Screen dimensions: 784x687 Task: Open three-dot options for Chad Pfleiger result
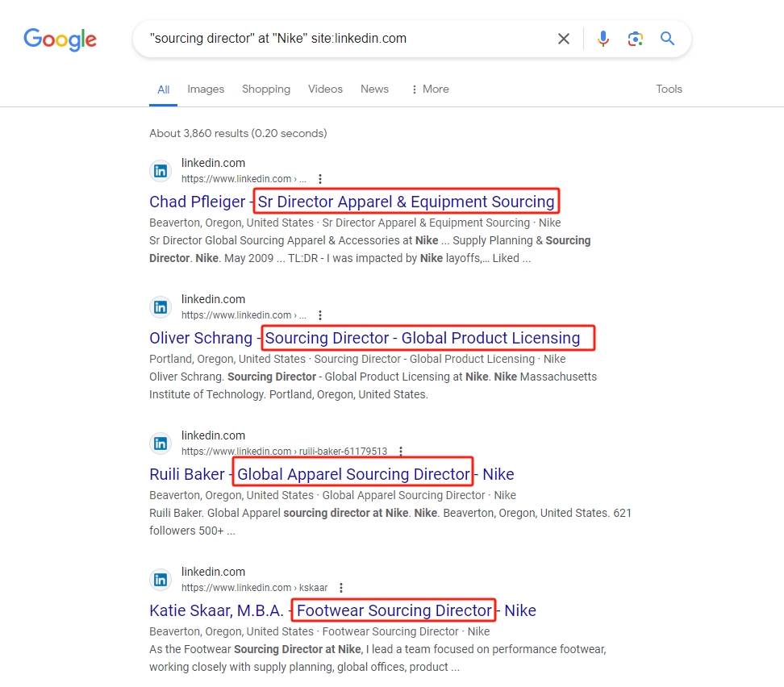320,179
